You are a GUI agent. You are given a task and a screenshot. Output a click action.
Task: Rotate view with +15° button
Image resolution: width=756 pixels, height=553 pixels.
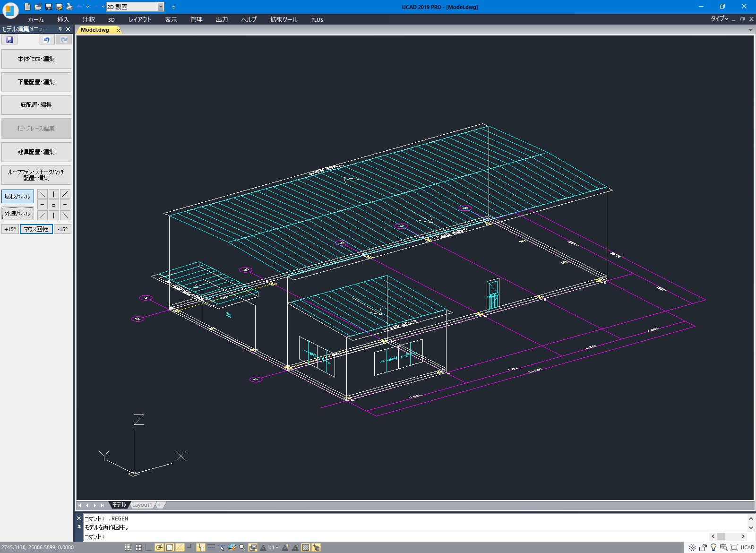tap(10, 229)
